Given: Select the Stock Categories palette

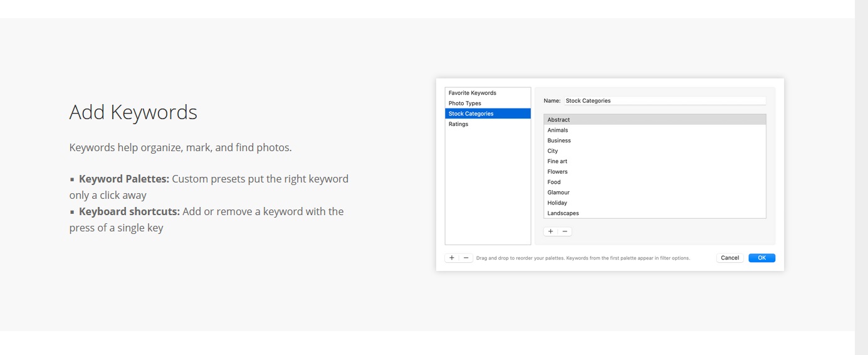Looking at the screenshot, I should click(471, 114).
